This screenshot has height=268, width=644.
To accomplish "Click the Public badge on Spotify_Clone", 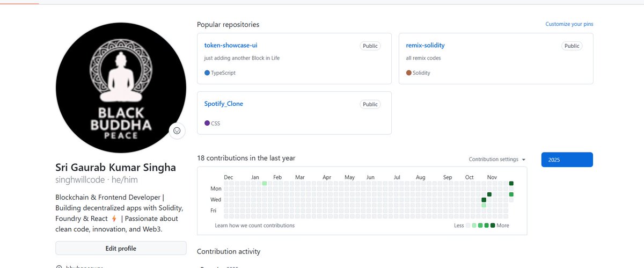I will [x=370, y=104].
